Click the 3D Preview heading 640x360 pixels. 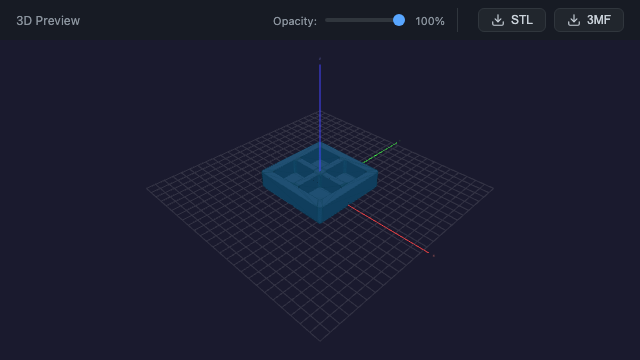(x=48, y=21)
